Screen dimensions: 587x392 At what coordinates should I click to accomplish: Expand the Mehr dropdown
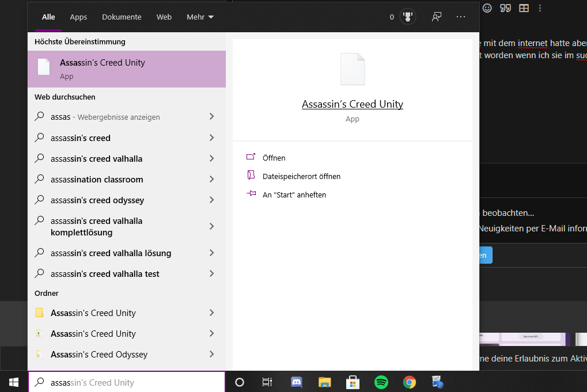pos(200,17)
